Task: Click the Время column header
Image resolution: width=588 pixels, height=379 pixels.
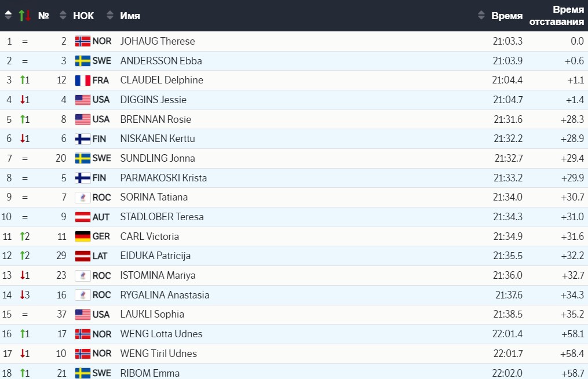Action: coord(507,16)
